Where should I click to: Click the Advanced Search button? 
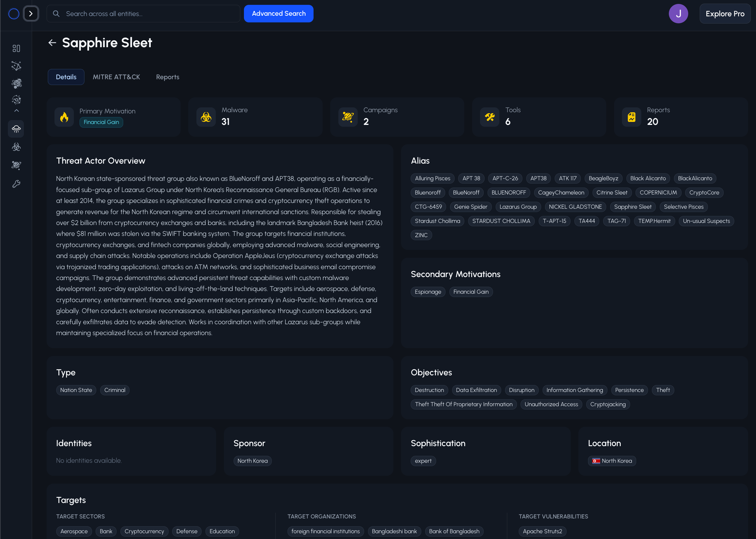coord(278,14)
